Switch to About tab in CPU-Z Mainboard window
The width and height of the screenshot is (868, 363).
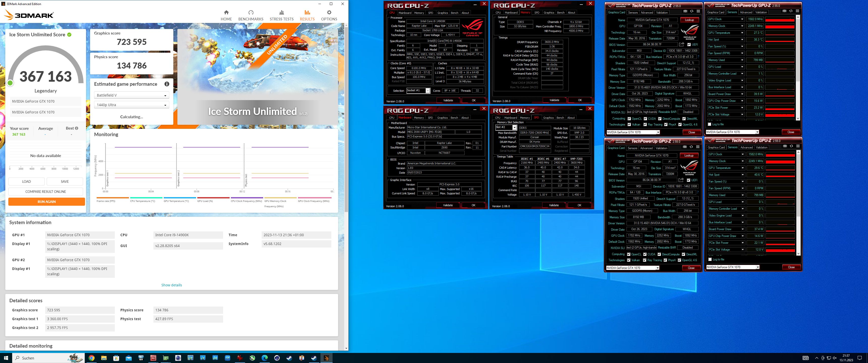click(465, 118)
